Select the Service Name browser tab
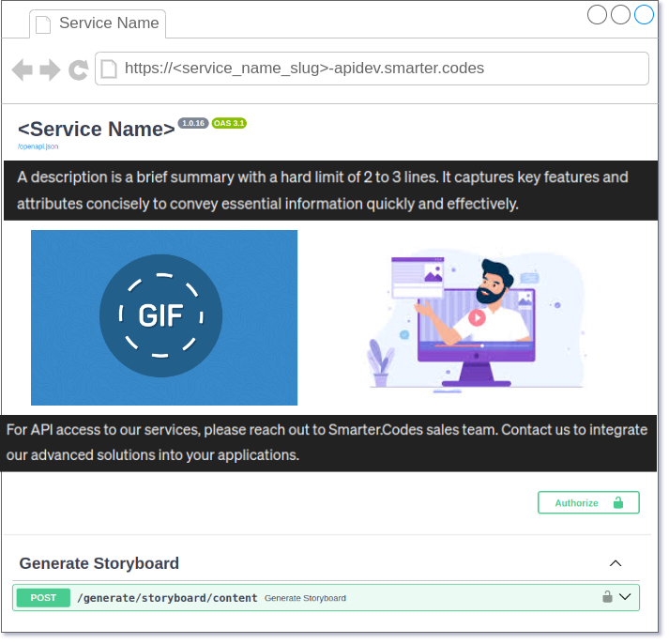This screenshot has height=644, width=669. (x=98, y=23)
